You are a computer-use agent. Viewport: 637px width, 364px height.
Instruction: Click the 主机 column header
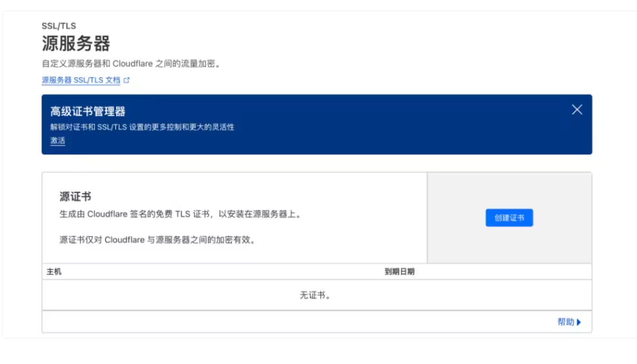pos(54,272)
